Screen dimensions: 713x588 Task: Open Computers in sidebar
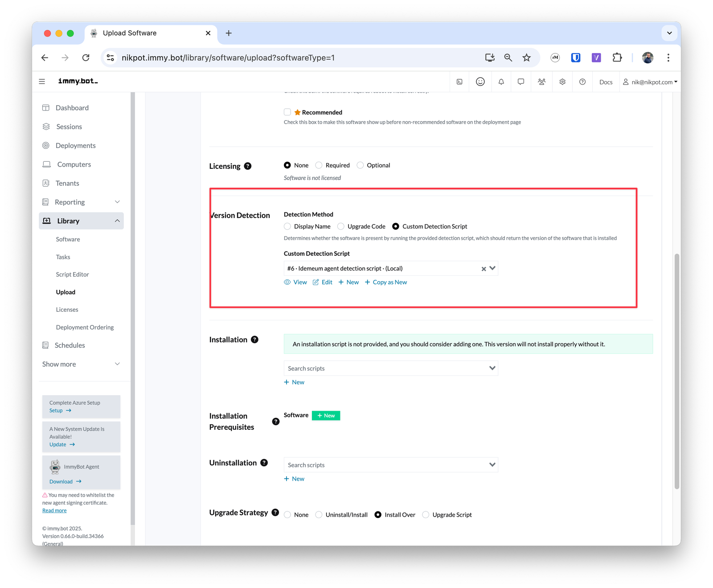(x=74, y=164)
